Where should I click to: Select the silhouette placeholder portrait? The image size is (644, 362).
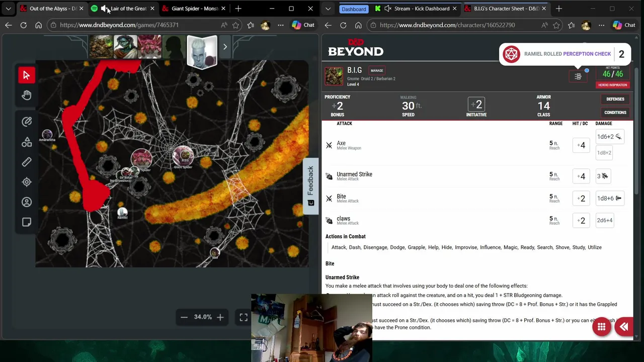pos(174,47)
